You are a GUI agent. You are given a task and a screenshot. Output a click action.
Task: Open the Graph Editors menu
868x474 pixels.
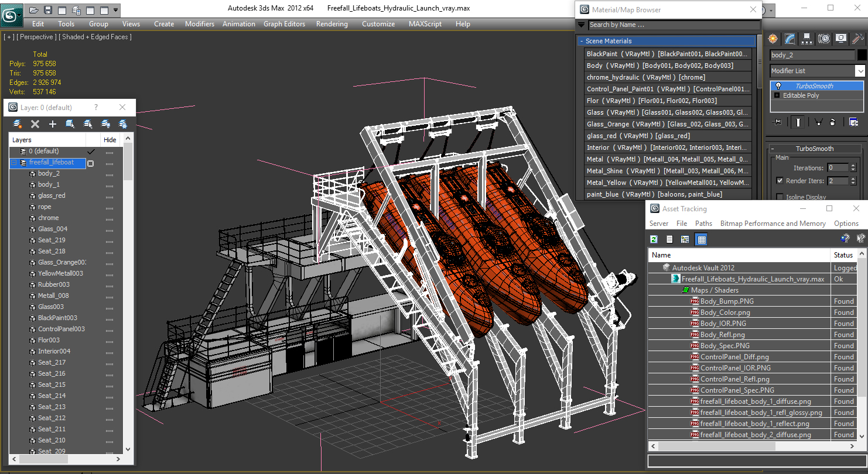pos(284,24)
